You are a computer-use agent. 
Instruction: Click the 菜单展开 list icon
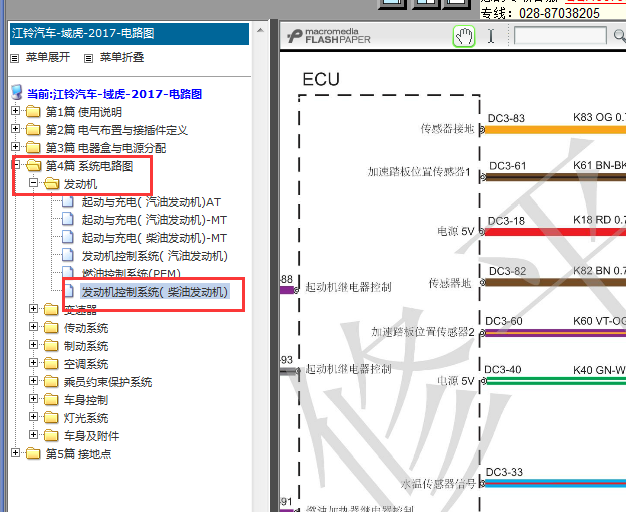click(15, 58)
